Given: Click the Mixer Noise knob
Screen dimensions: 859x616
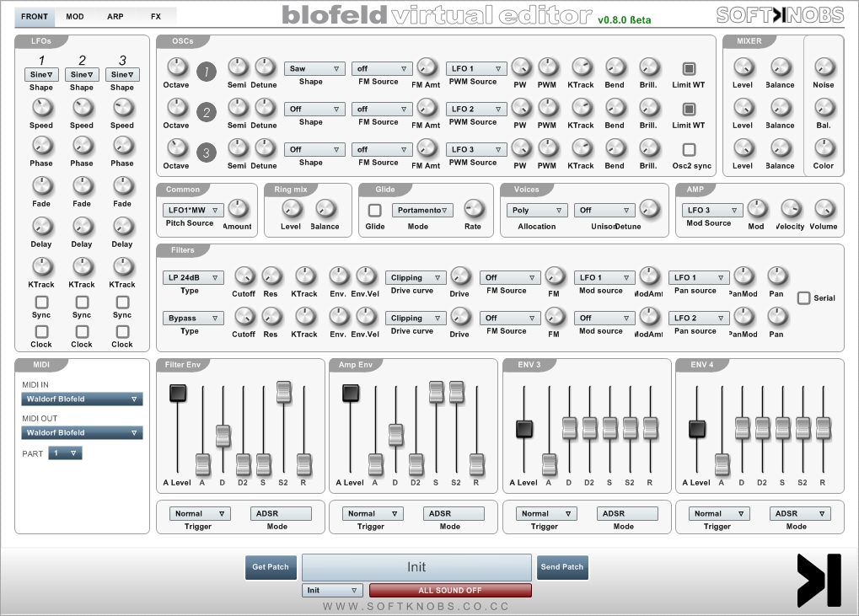Looking at the screenshot, I should 824,67.
